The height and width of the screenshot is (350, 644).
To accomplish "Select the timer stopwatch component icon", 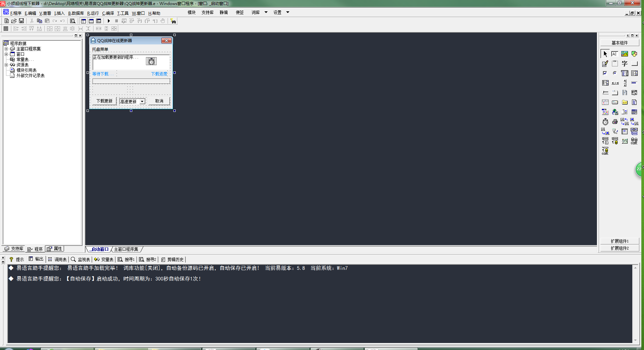I will tap(605, 122).
